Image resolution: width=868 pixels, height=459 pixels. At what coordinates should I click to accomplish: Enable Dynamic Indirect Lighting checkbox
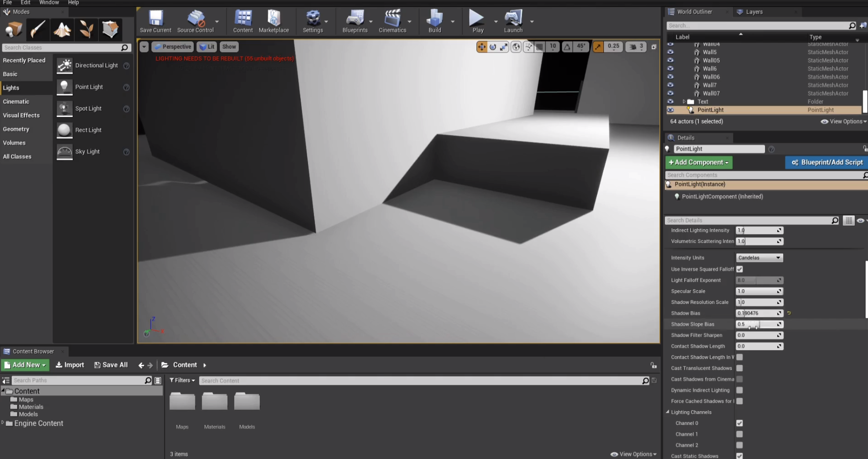click(x=740, y=390)
